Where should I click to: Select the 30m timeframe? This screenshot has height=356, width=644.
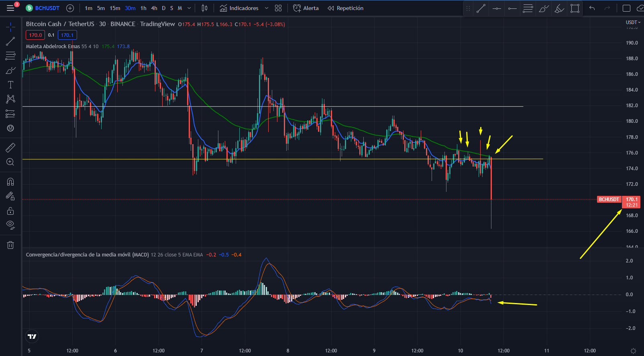(130, 8)
